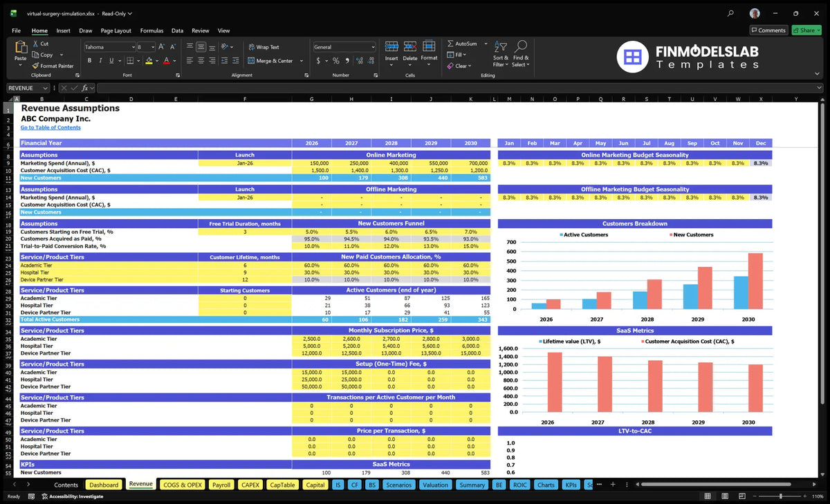Switch to the Dashboard sheet tab
The width and height of the screenshot is (830, 504).
click(104, 485)
